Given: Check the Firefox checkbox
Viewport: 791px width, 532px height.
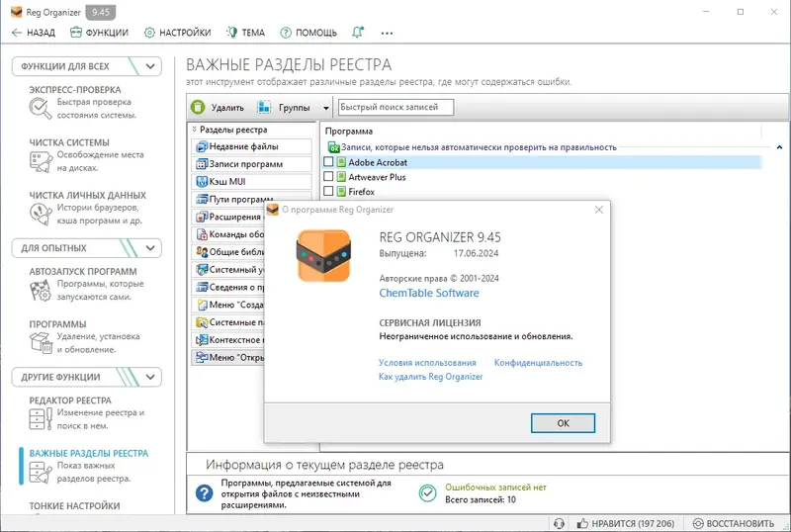Looking at the screenshot, I should [x=328, y=191].
